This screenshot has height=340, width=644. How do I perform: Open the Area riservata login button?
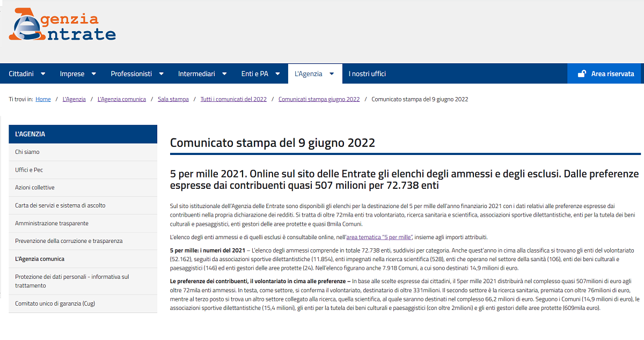coord(605,74)
